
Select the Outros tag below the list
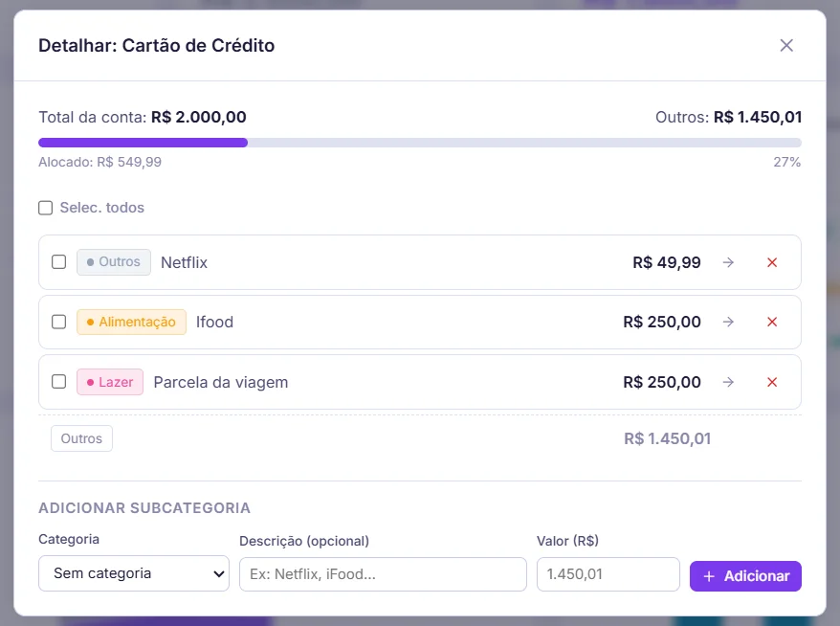click(x=81, y=438)
